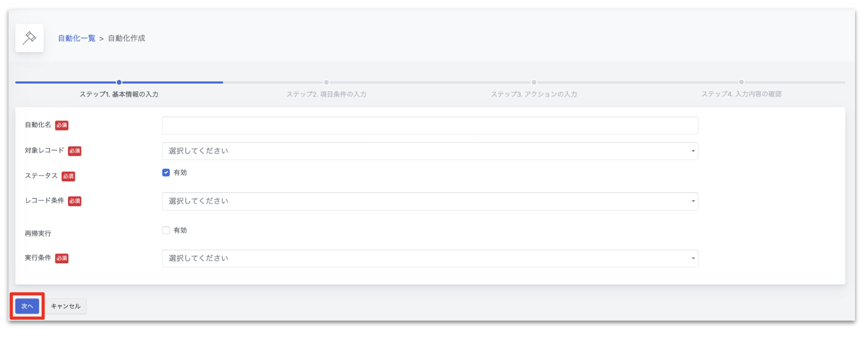This screenshot has width=868, height=337.
Task: Select the ステップ4 progress marker dot
Action: [x=742, y=82]
